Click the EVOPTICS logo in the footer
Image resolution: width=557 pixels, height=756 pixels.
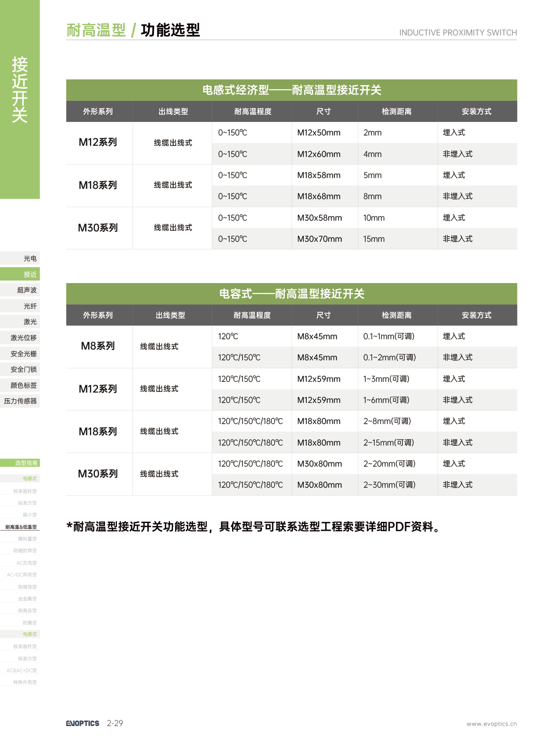point(82,723)
